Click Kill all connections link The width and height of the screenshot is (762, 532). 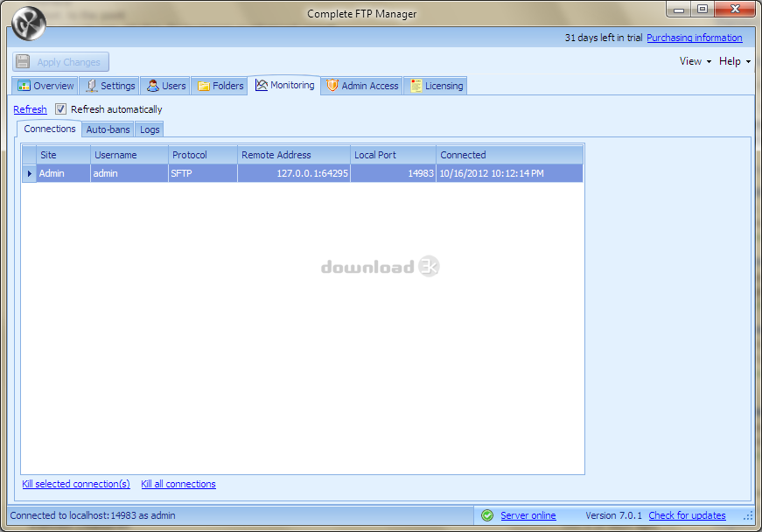178,484
